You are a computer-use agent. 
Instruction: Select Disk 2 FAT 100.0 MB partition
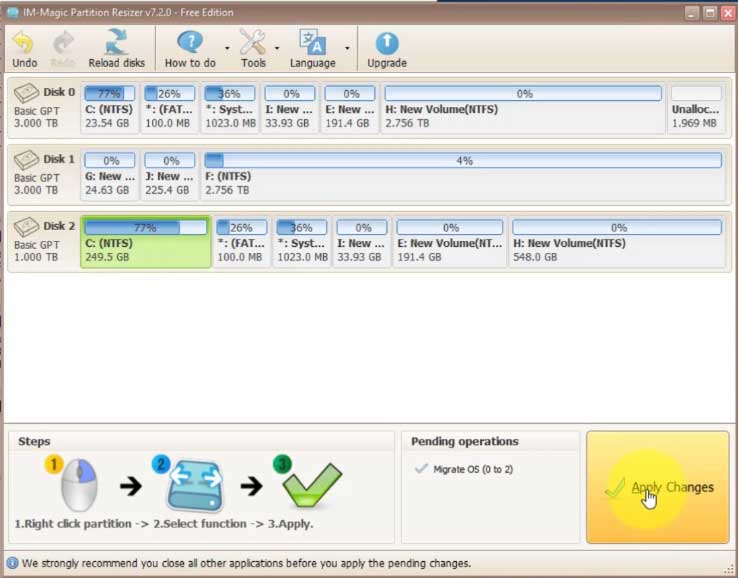click(241, 242)
